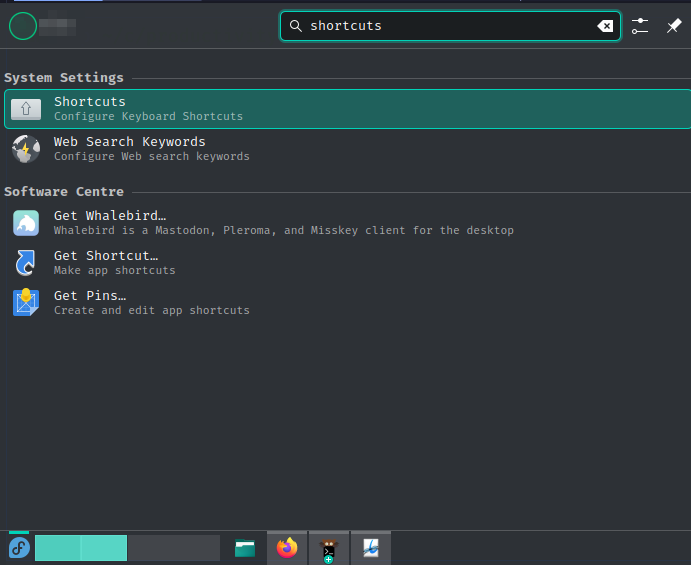This screenshot has height=565, width=691.
Task: Click the Shortcuts keyboard key icon
Action: pyautogui.click(x=26, y=109)
